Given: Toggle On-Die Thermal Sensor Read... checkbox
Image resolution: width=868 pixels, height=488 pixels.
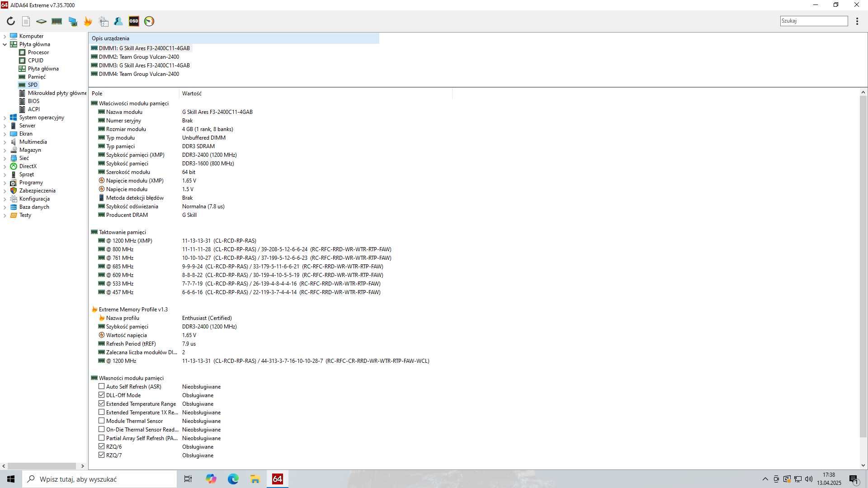Looking at the screenshot, I should [x=101, y=429].
